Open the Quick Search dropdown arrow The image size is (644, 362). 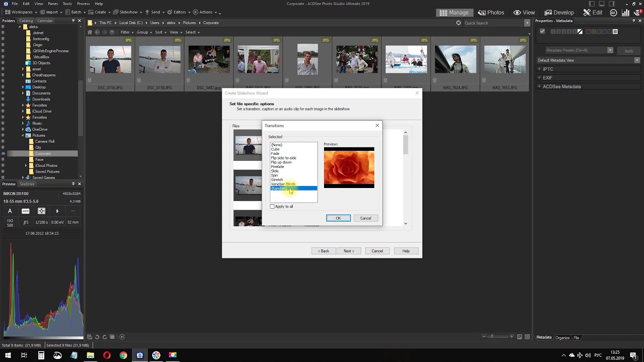527,23
